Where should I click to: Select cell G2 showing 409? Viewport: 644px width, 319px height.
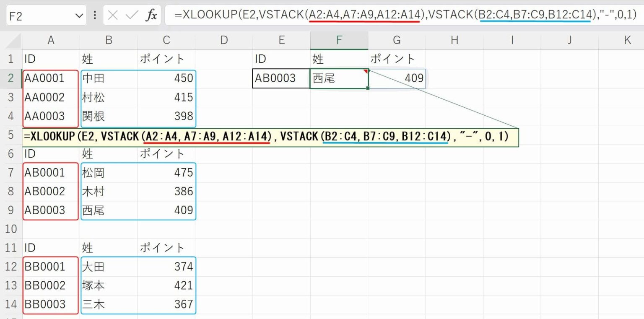[x=397, y=78]
